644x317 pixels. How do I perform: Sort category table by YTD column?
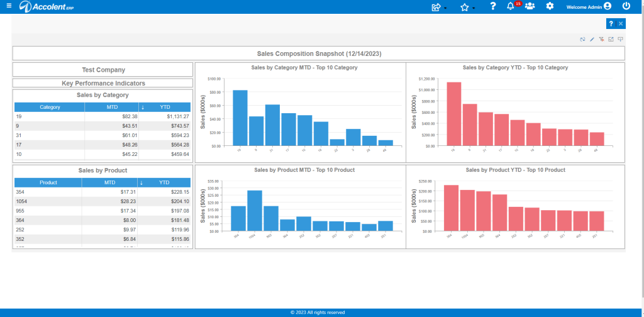coord(165,107)
